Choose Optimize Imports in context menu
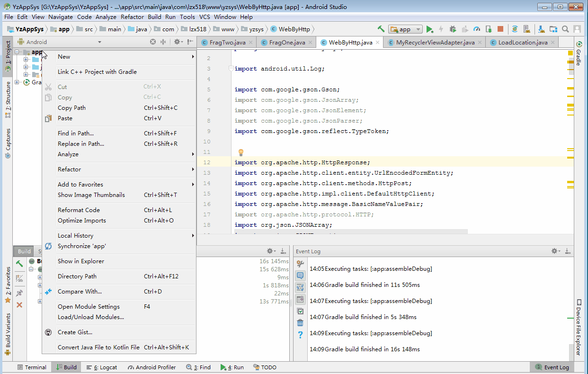 pos(119,221)
